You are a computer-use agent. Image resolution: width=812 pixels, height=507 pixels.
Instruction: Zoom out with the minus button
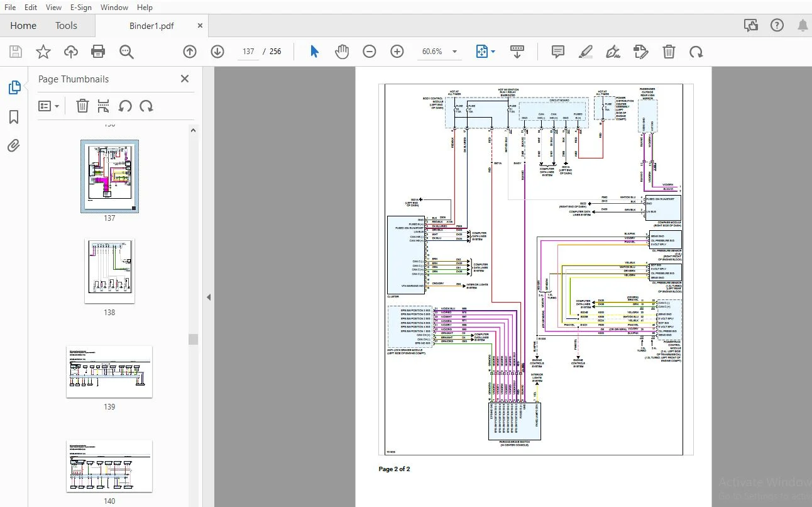tap(370, 52)
